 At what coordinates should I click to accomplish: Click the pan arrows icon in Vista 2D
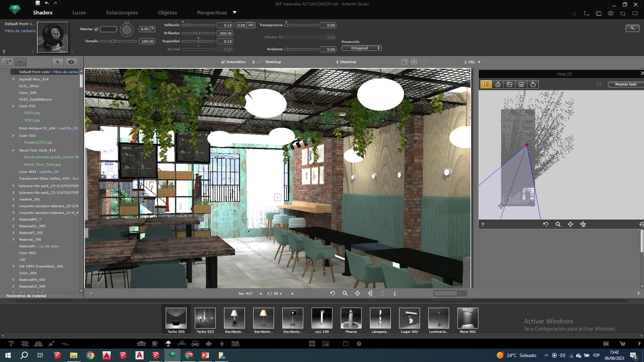coord(571,224)
